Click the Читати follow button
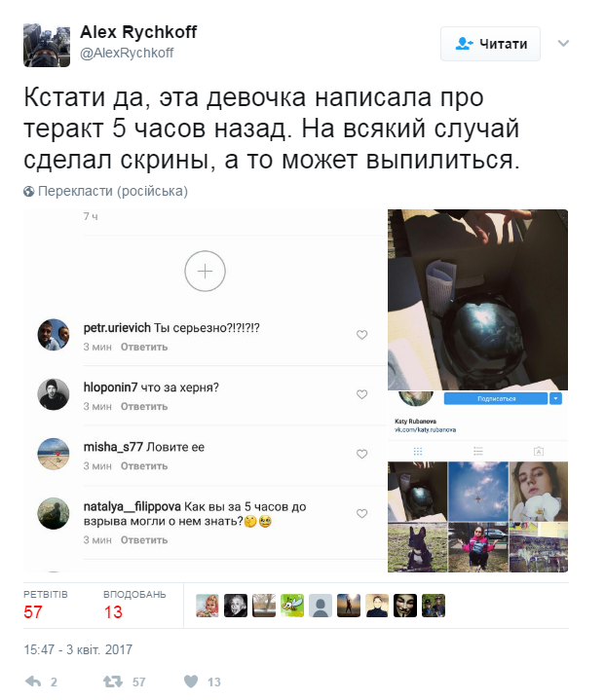Screen dimensions: 605x700 pyautogui.click(x=490, y=44)
